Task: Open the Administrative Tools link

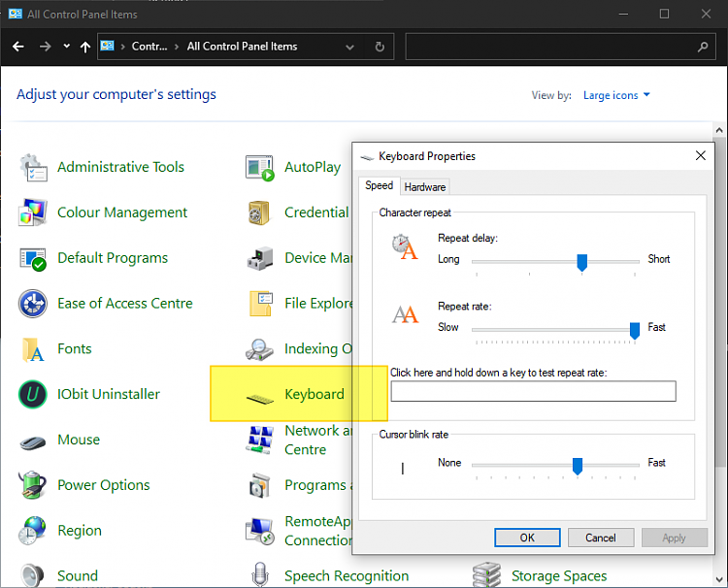Action: (x=120, y=167)
